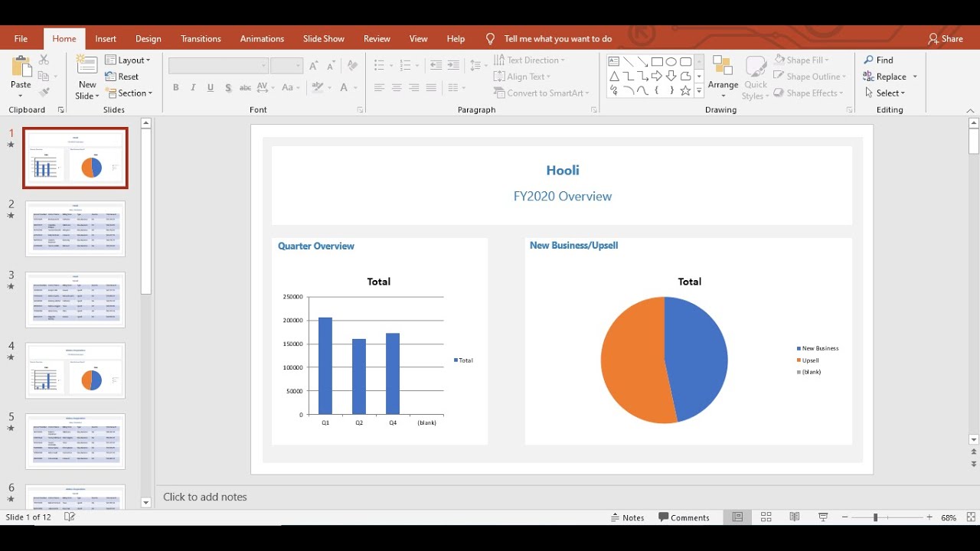Screen dimensions: 980x551
Task: Click the Find button
Action: pos(878,60)
